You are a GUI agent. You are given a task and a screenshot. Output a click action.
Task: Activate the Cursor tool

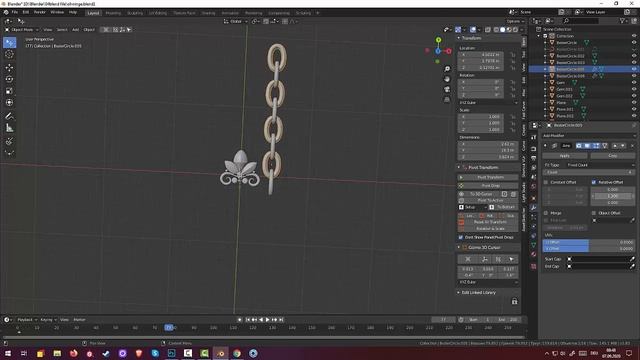[x=9, y=54]
